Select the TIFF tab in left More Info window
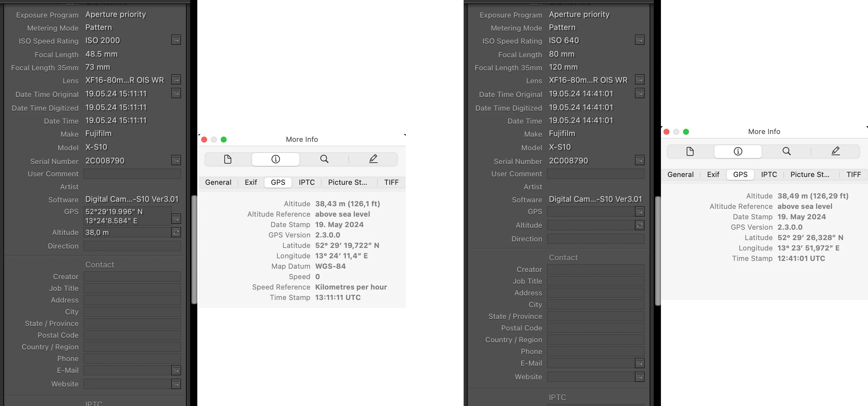868x406 pixels. point(391,182)
